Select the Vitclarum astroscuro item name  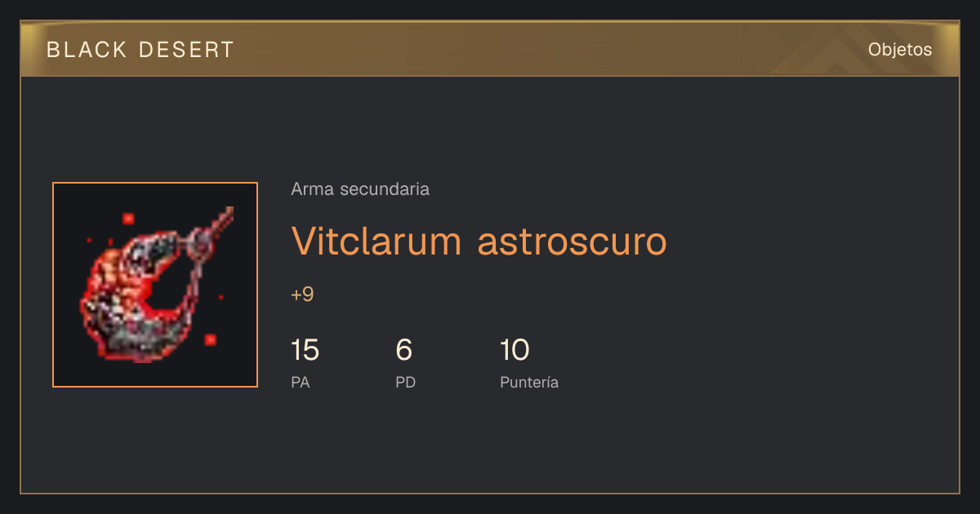[479, 241]
